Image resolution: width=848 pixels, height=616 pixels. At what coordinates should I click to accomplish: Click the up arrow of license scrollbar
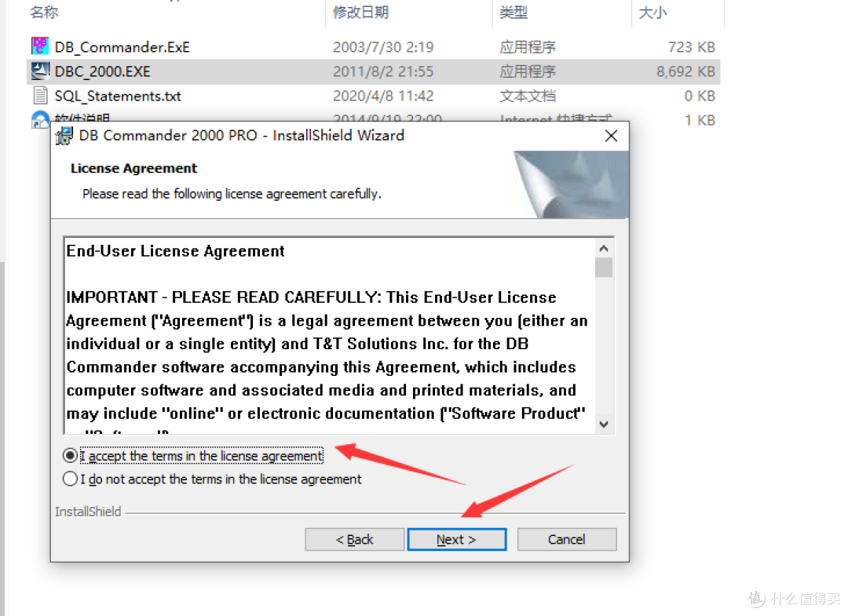[x=604, y=248]
